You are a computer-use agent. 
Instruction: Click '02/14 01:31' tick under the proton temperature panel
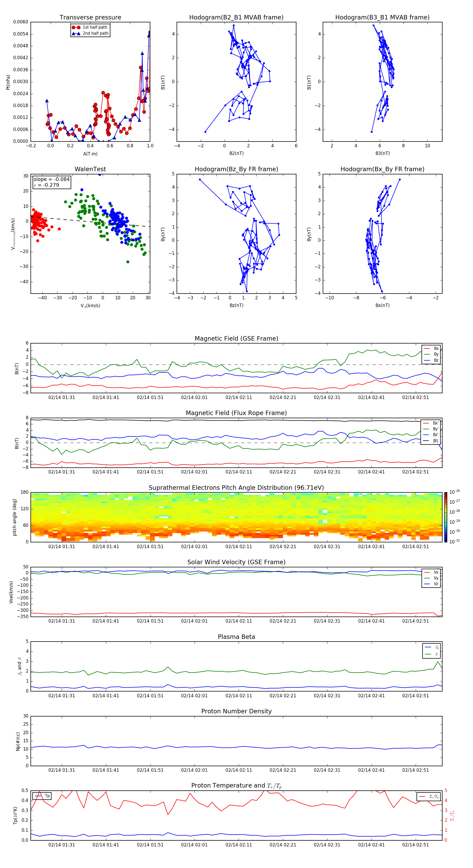click(x=61, y=845)
